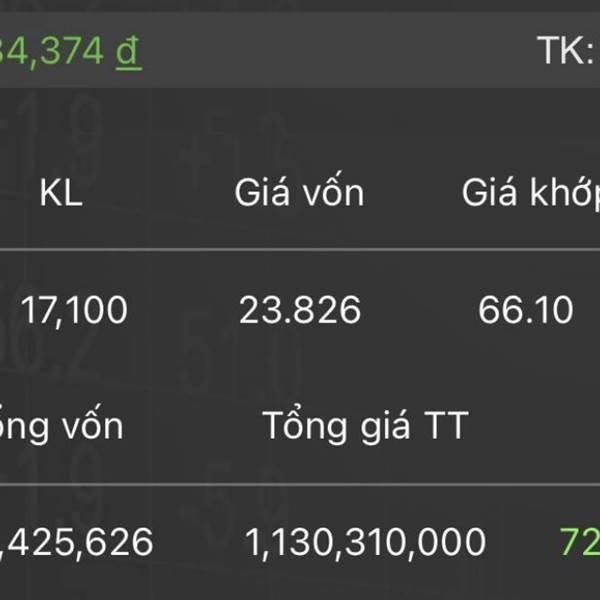600x600 pixels.
Task: Tap the gray account summary bar
Action: point(300,50)
